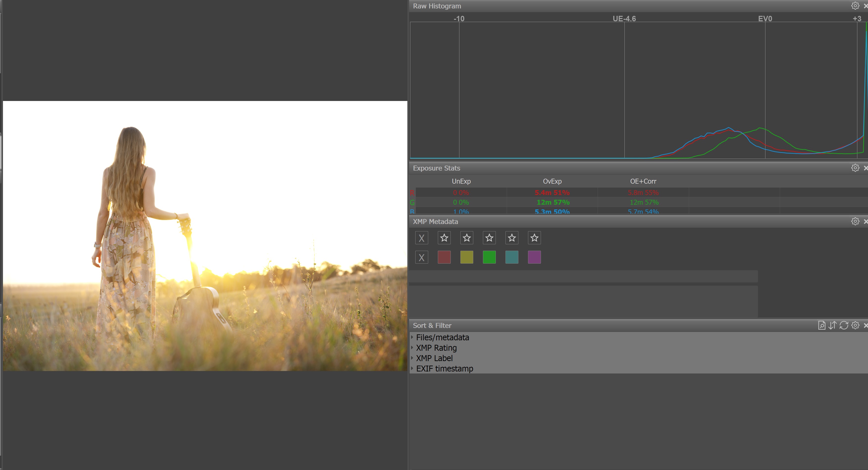The height and width of the screenshot is (470, 868).
Task: Set rating to three stars
Action: (x=489, y=238)
